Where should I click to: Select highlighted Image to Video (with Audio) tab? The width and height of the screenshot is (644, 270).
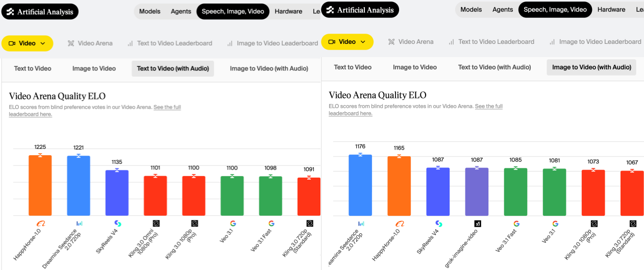point(591,67)
